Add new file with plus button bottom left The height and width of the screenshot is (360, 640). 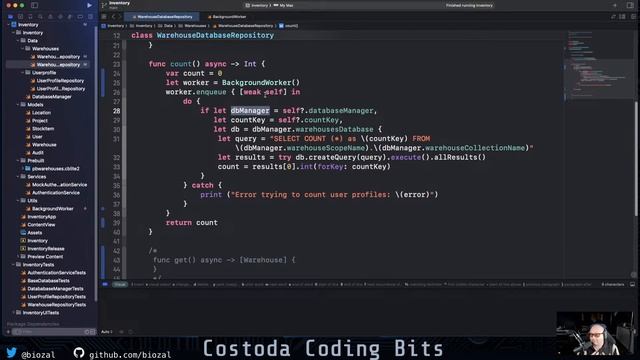[x=8, y=332]
